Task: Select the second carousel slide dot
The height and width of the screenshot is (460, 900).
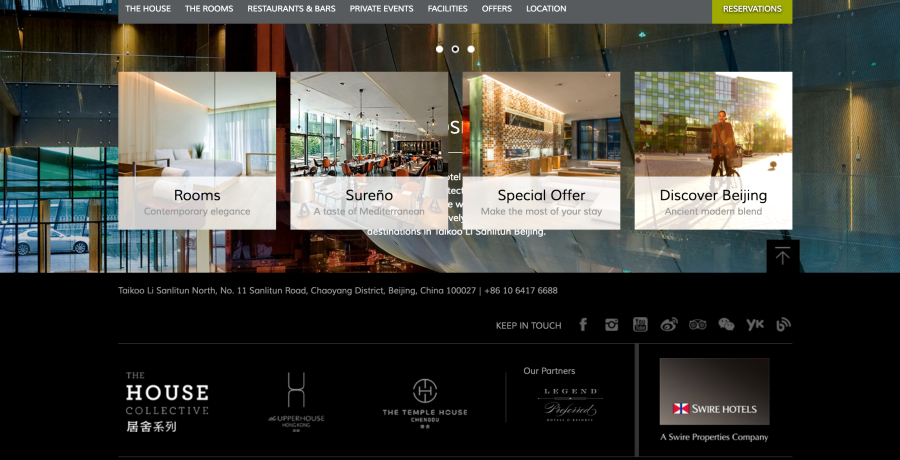Action: [455, 49]
